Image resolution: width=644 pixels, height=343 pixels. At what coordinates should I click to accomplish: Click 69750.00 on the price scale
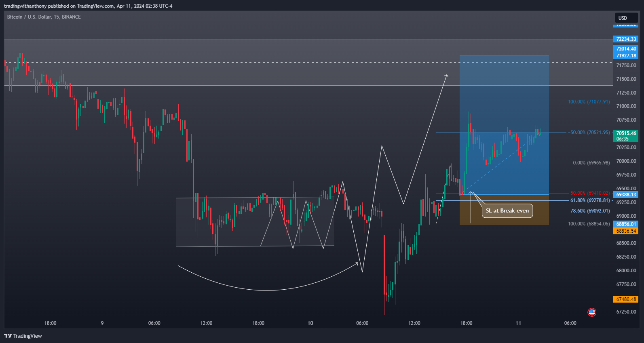click(x=626, y=175)
